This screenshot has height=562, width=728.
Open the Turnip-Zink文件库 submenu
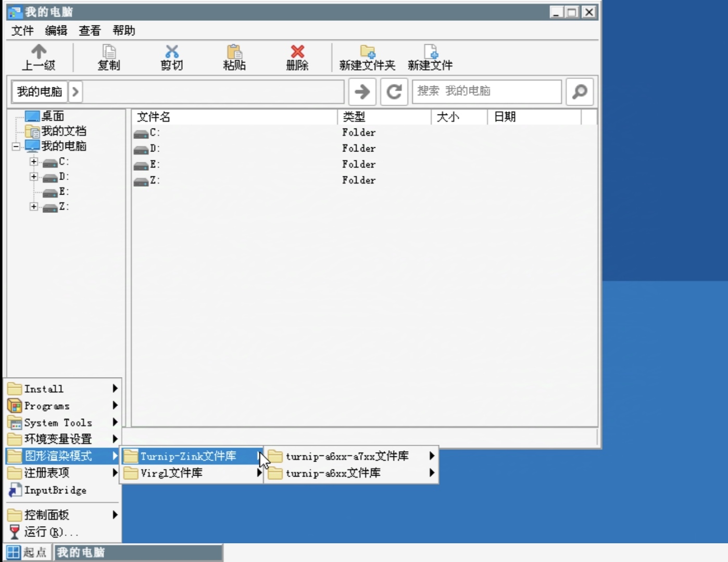click(x=192, y=456)
